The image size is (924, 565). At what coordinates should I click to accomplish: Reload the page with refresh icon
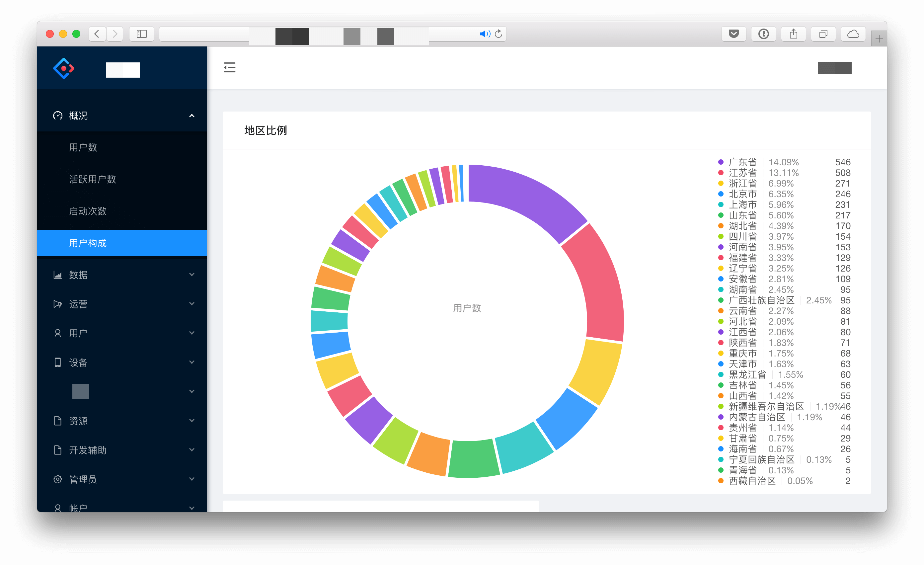(499, 34)
